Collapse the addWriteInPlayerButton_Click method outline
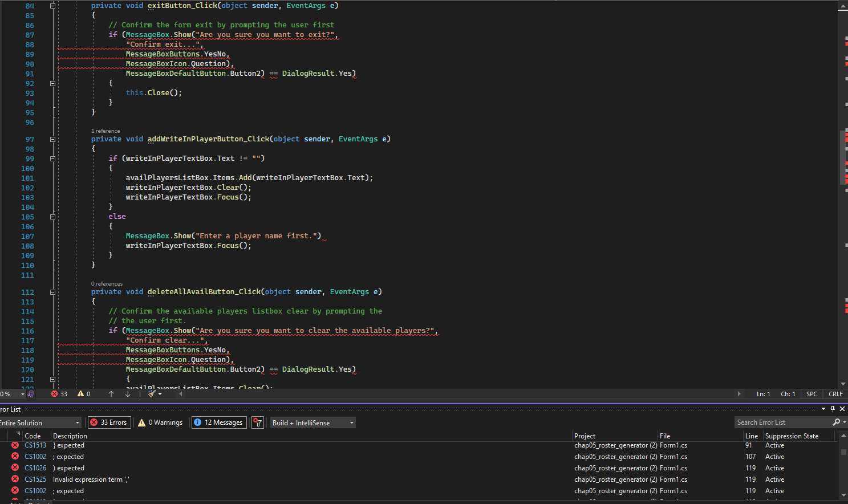This screenshot has height=504, width=848. coord(52,139)
